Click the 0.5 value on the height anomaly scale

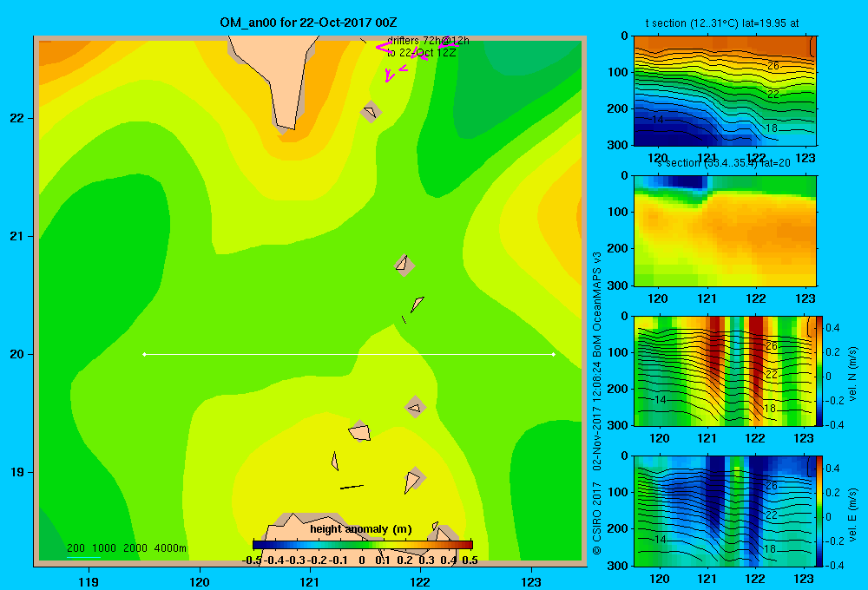tap(470, 560)
